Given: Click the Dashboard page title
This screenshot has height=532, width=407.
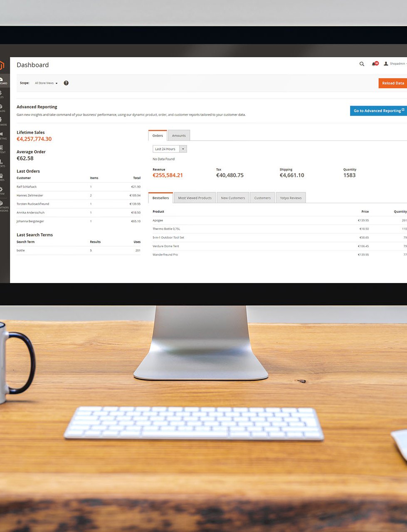Looking at the screenshot, I should coord(33,65).
